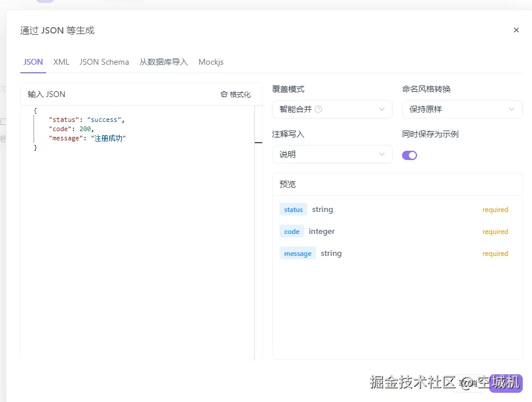Screen dimensions: 532x402
Task: Close the JSON generation dialog
Action: tap(516, 30)
